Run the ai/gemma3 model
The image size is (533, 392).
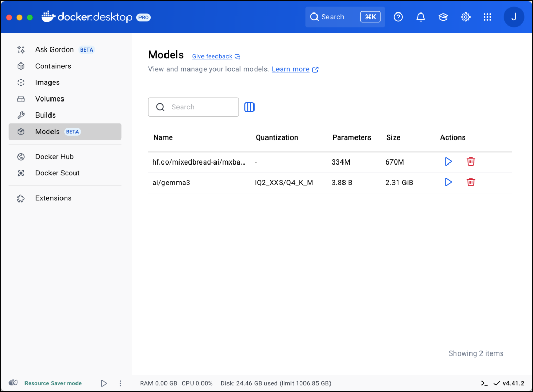tap(448, 182)
